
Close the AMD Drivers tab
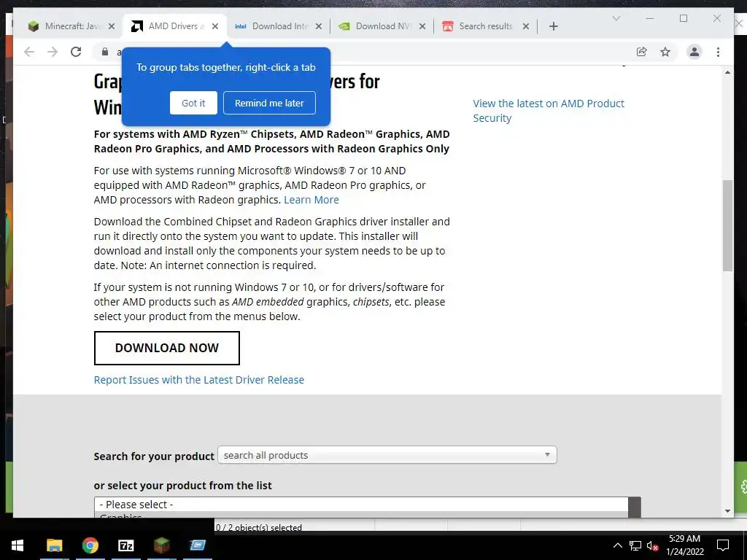point(215,26)
